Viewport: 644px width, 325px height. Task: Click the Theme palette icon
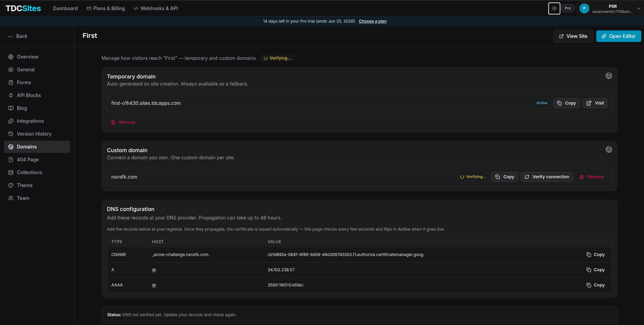coord(11,185)
